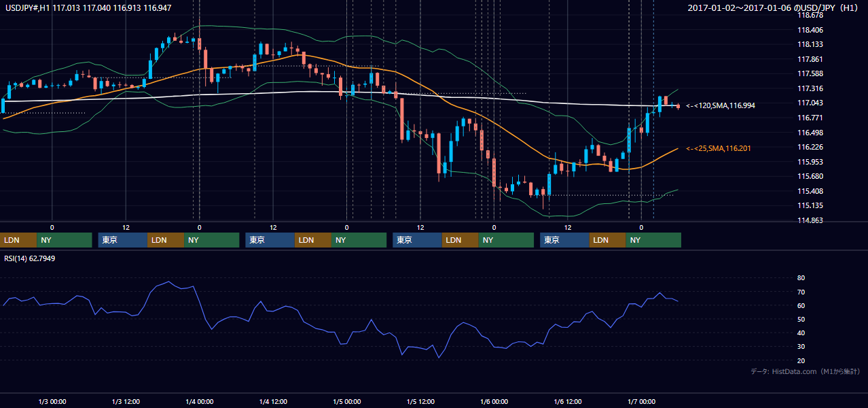Click price axis label 116.771
This screenshot has height=408, width=868.
[x=810, y=118]
